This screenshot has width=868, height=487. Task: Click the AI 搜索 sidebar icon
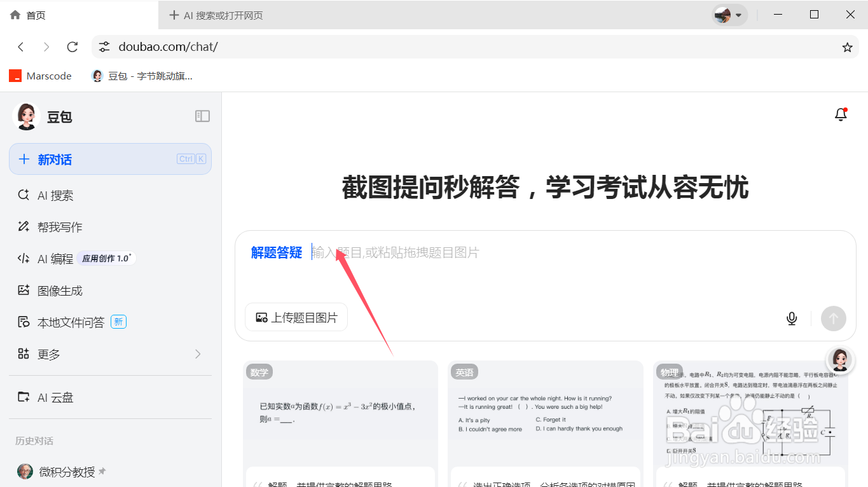click(24, 195)
